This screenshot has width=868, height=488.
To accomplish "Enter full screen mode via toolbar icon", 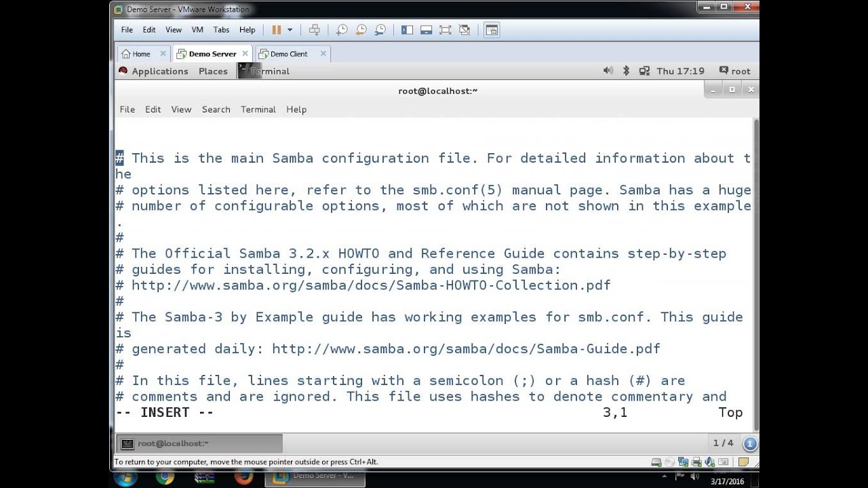I will [445, 30].
